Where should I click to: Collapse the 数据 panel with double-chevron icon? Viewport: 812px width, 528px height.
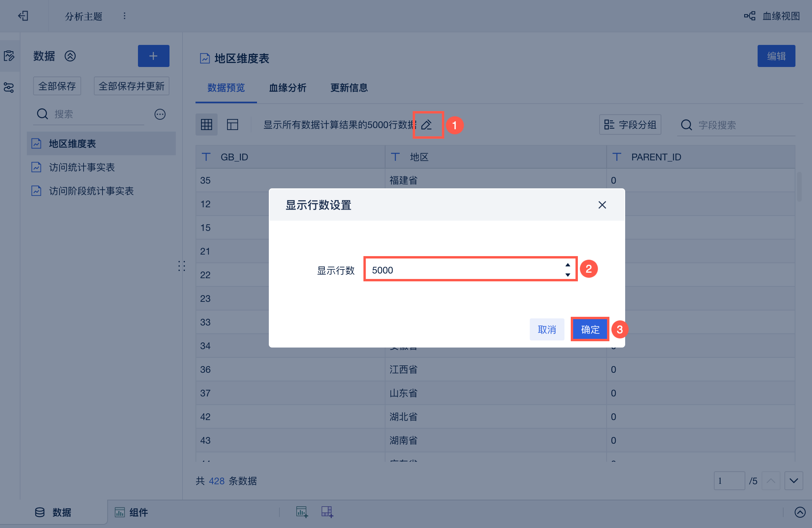click(x=70, y=56)
